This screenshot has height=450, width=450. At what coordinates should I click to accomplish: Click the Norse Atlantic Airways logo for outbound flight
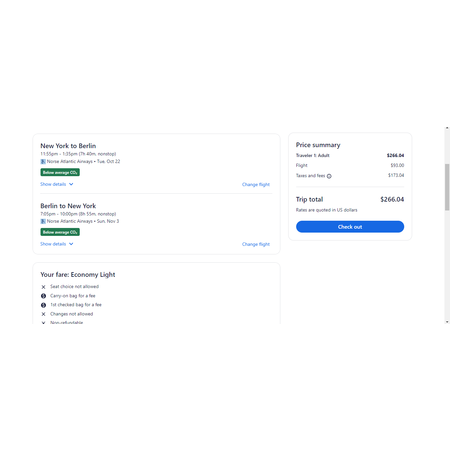pos(43,162)
